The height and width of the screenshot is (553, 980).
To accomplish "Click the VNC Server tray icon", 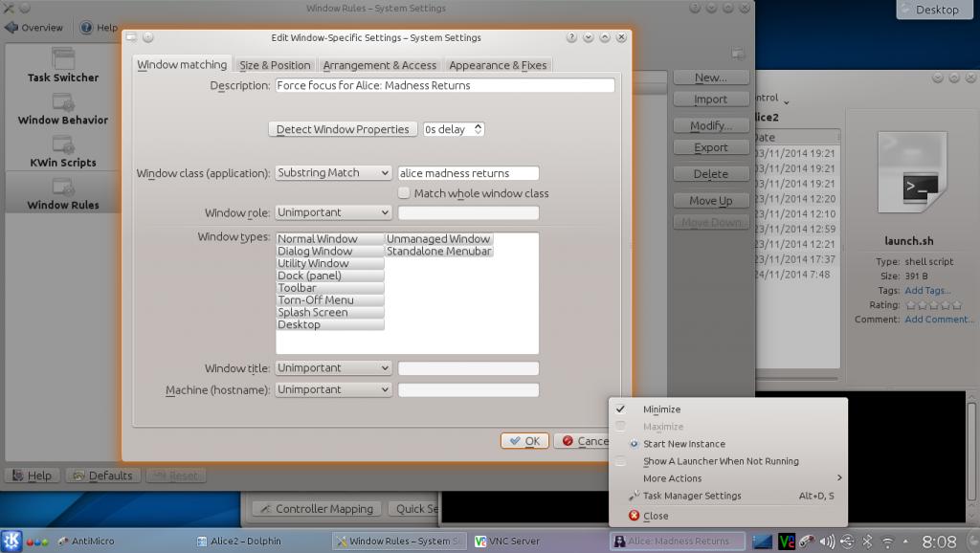I will click(x=786, y=542).
